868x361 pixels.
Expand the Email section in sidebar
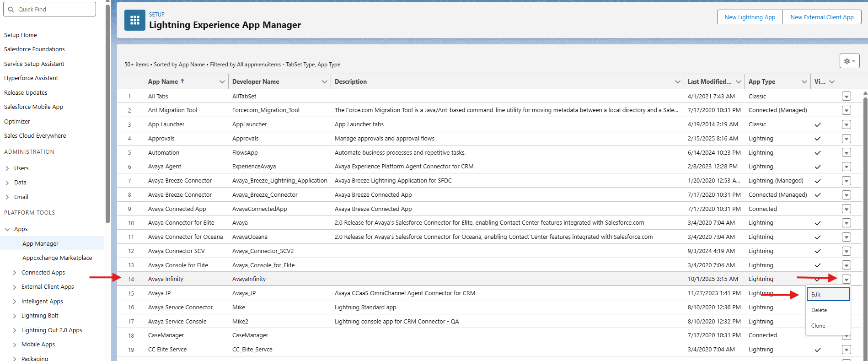(x=7, y=197)
